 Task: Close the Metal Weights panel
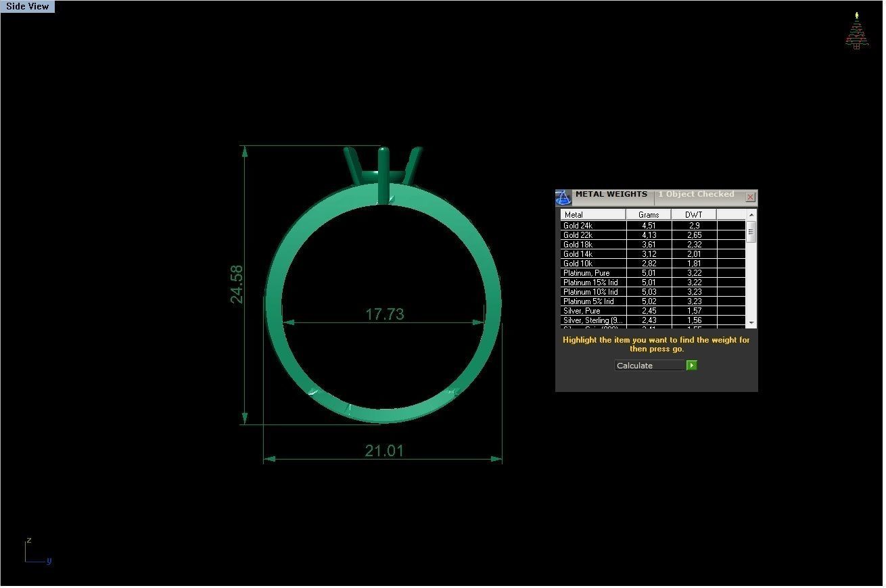(750, 197)
